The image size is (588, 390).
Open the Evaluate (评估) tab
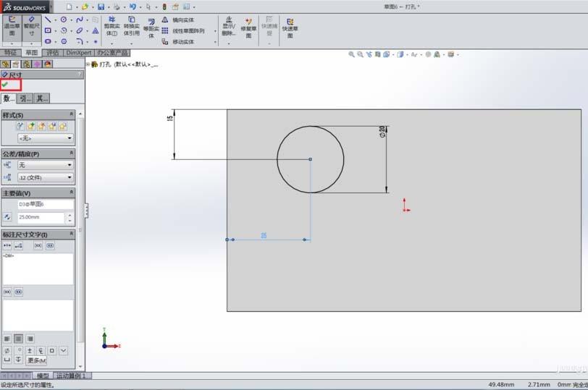tap(52, 53)
